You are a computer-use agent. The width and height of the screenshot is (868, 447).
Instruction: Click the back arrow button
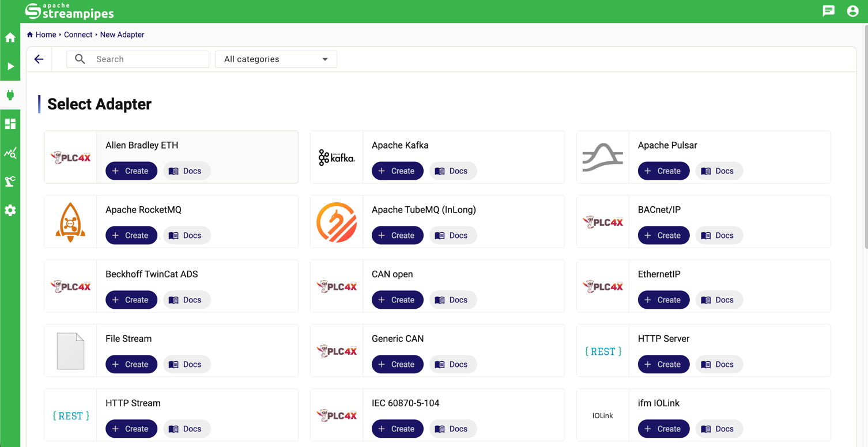coord(39,59)
